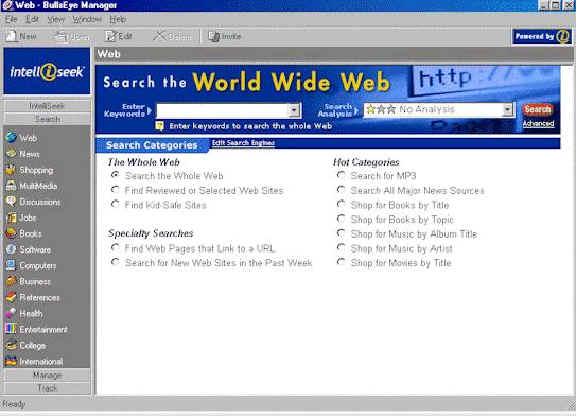Click the Delete toolbar icon
Image resolution: width=576 pixels, height=417 pixels.
coord(159,36)
